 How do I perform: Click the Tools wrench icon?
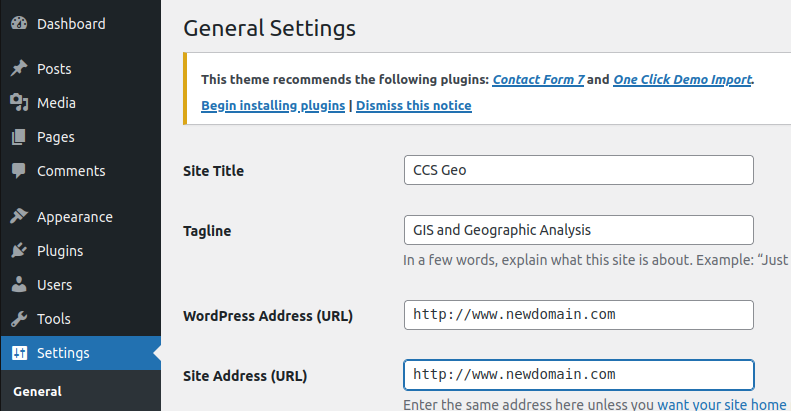(19, 319)
